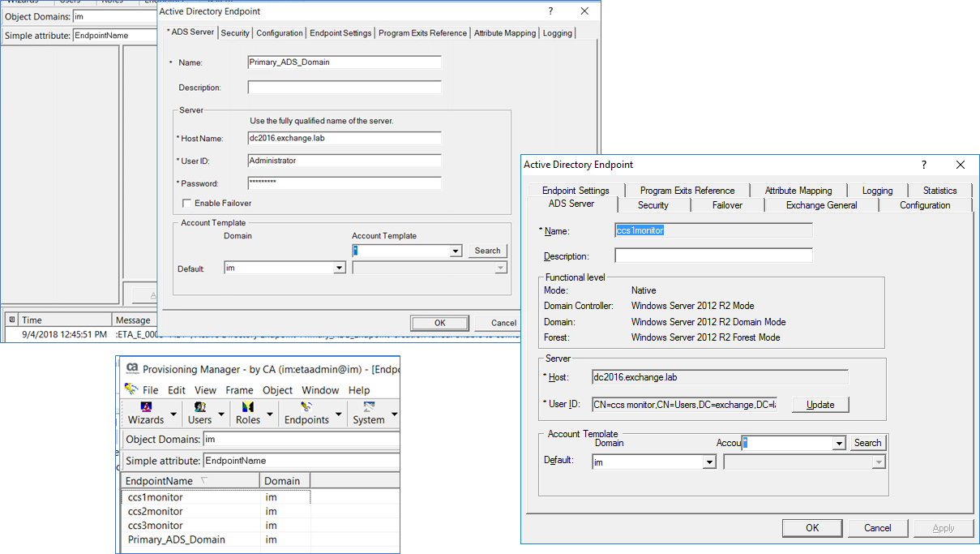Viewport: 980px width, 554px height.
Task: Open the Window menu in Provisioning Manager
Action: click(x=320, y=390)
